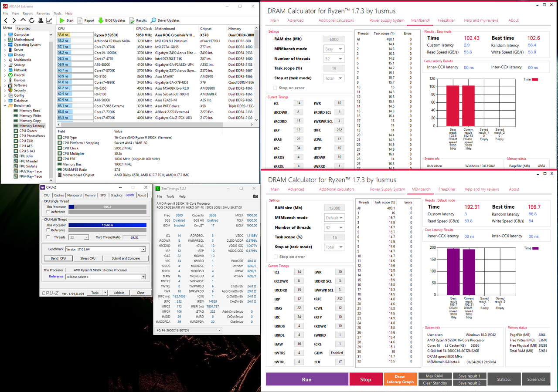This screenshot has width=558, height=392.
Task: Enable the Threads checkbox in CPU-Z
Action: pyautogui.click(x=48, y=237)
